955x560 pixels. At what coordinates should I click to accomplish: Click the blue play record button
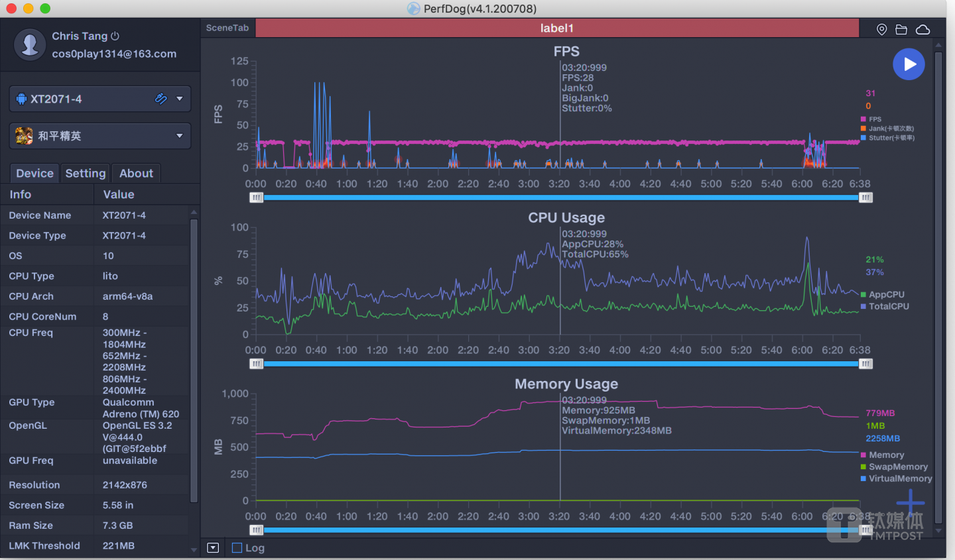pos(909,64)
